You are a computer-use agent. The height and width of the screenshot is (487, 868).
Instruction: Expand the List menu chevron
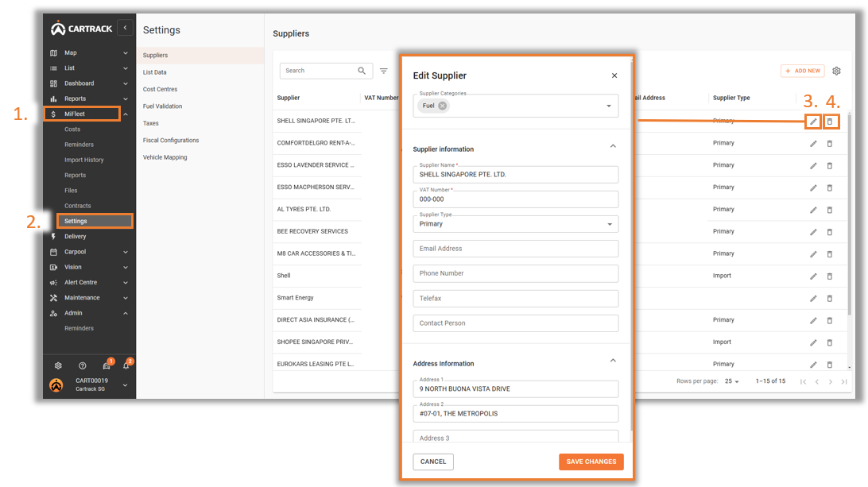(x=126, y=68)
